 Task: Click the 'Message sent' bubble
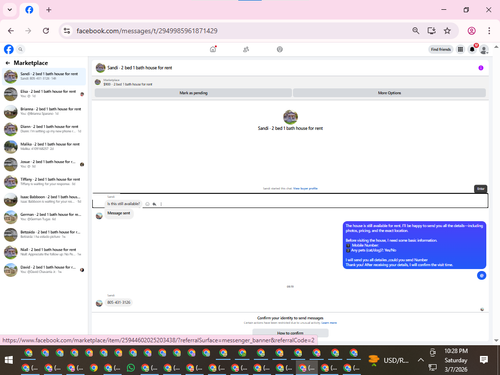(119, 213)
